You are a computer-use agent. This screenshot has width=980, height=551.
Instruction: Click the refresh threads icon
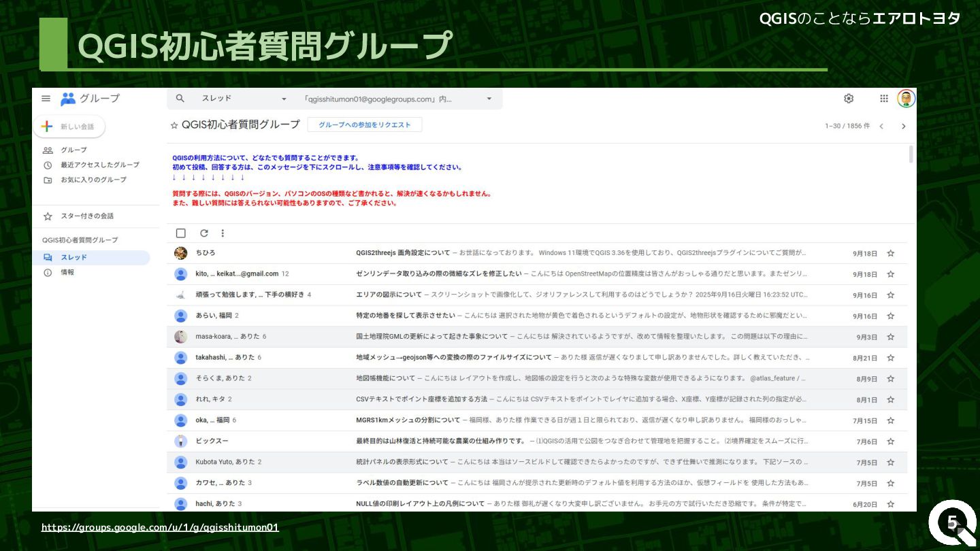click(x=204, y=233)
